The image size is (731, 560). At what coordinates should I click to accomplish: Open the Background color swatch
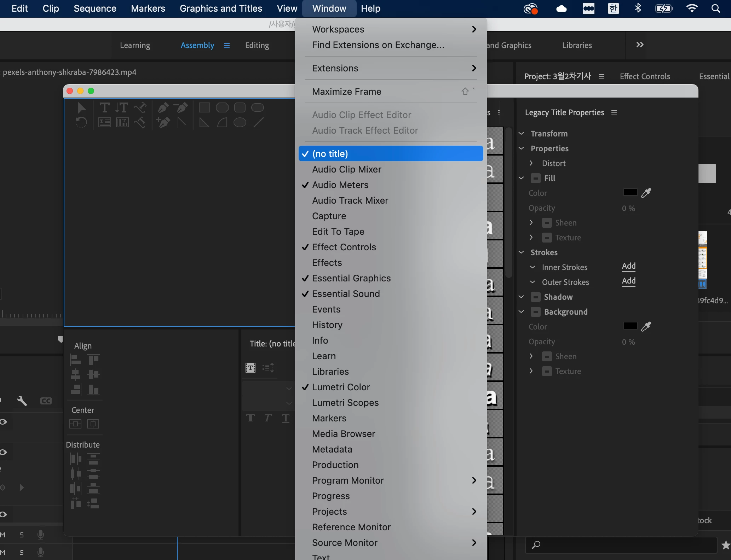tap(630, 326)
